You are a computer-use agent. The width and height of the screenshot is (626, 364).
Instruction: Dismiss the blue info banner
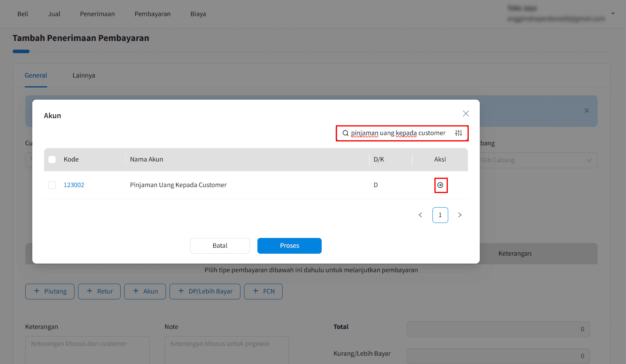pyautogui.click(x=587, y=111)
